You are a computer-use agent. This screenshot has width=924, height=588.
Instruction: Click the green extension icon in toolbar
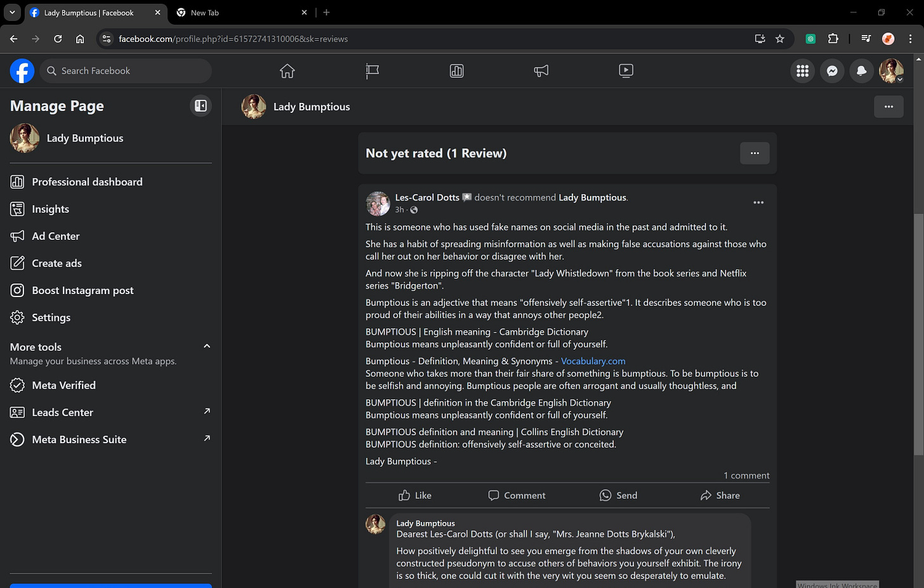810,39
